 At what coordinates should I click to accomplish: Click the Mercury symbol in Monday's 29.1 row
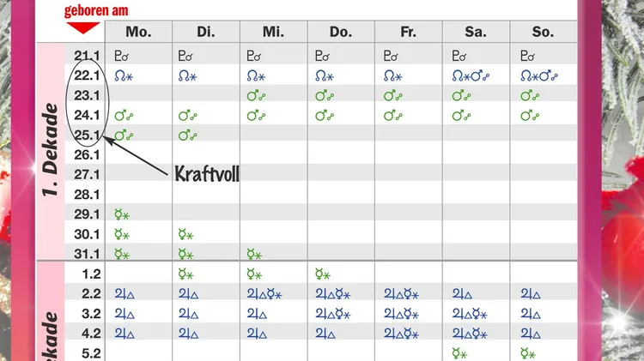point(119,214)
